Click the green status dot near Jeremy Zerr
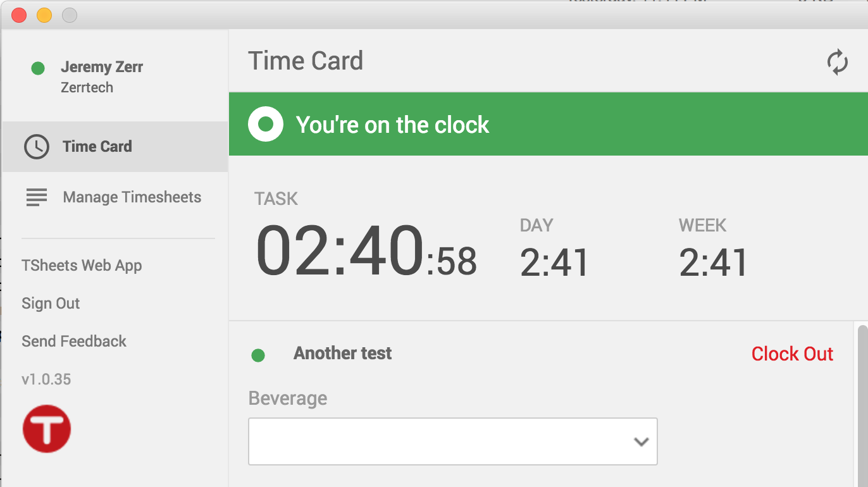Viewport: 868px width, 487px height. pyautogui.click(x=37, y=66)
